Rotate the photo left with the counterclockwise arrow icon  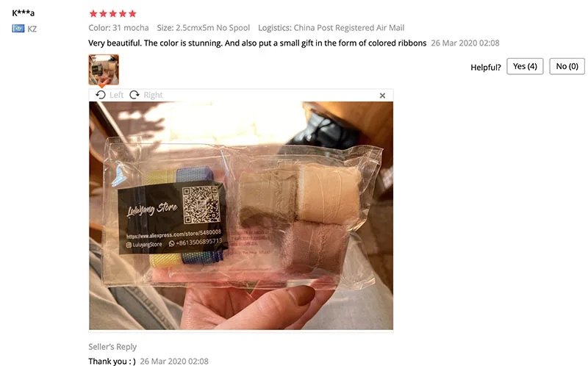pos(101,95)
